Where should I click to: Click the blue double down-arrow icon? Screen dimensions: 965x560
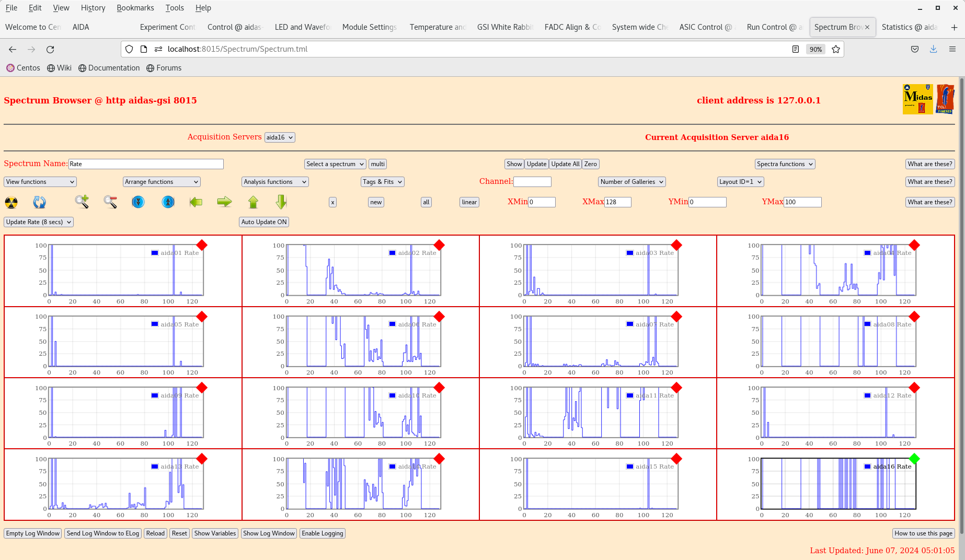pyautogui.click(x=138, y=202)
